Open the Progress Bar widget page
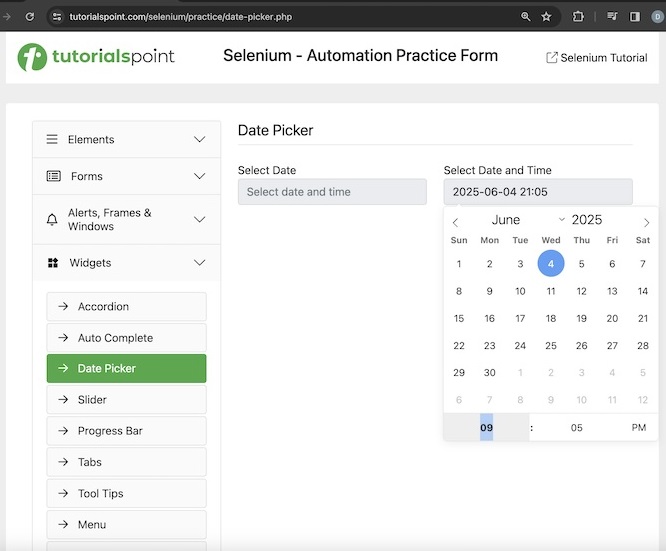This screenshot has width=666, height=551. click(127, 431)
